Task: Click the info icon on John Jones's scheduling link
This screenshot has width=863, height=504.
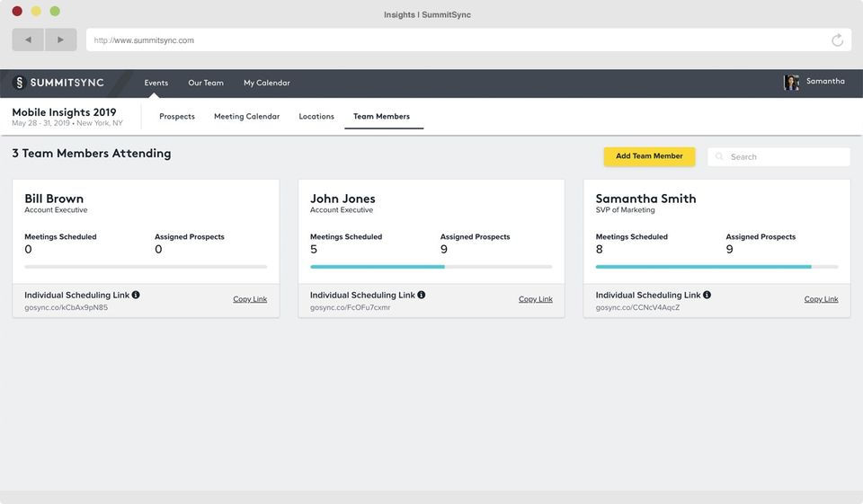Action: pos(421,295)
